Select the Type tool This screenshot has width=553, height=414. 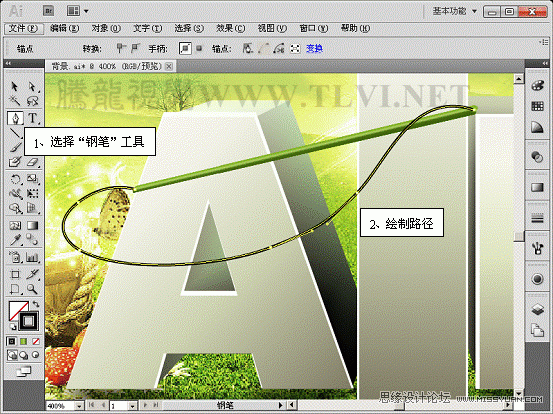(32, 118)
